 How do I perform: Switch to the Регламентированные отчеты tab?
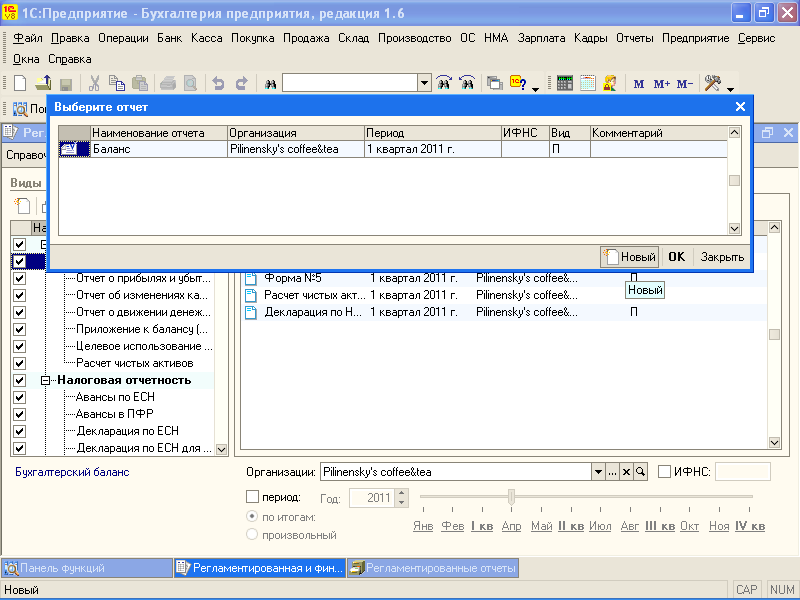pos(433,568)
